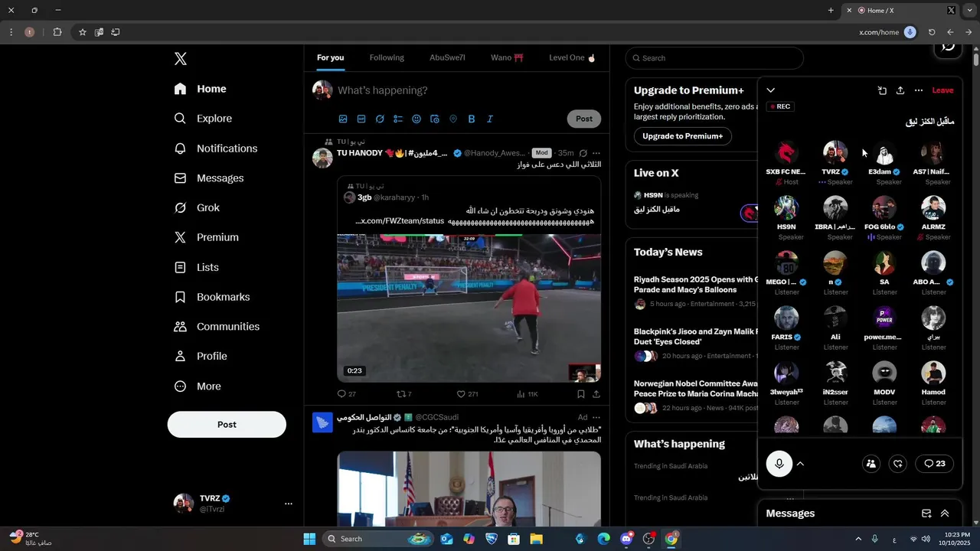Add a GIF in the composer
Image resolution: width=980 pixels, height=551 pixels.
361,119
